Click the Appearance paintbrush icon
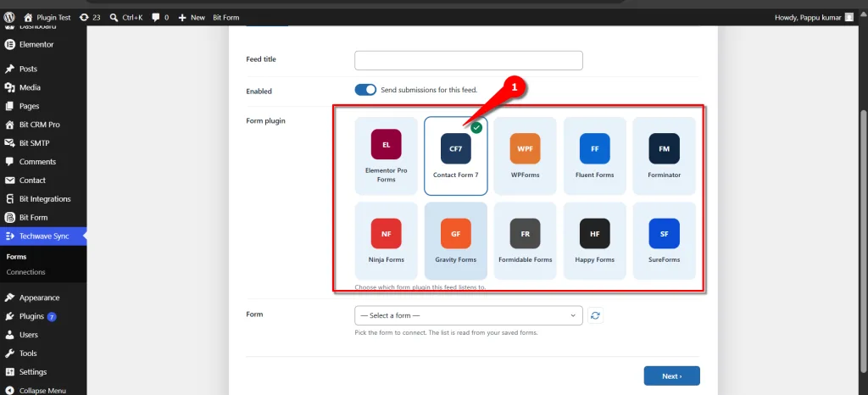This screenshot has height=395, width=868. point(8,297)
